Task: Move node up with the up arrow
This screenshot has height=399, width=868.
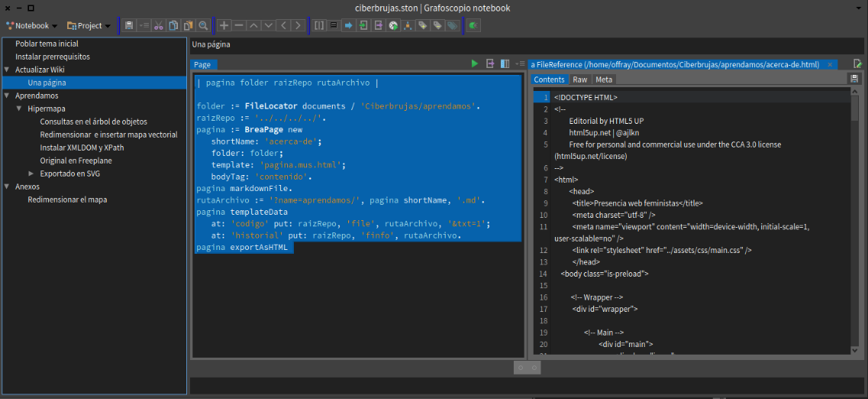Action: [x=253, y=26]
